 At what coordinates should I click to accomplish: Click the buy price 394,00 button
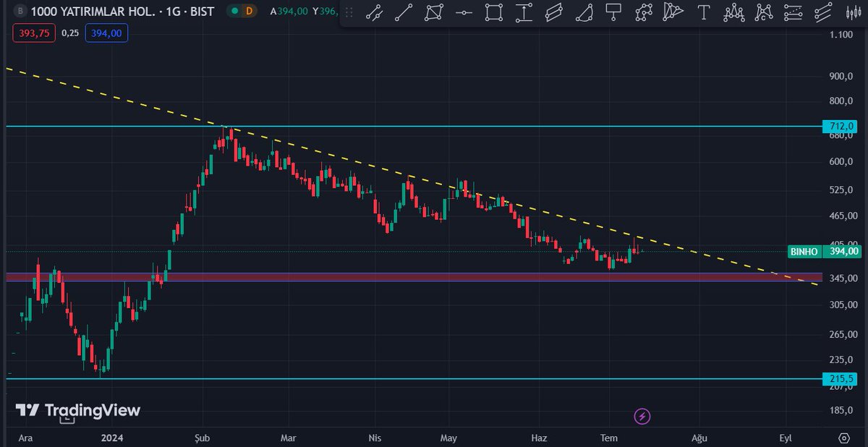(x=106, y=33)
